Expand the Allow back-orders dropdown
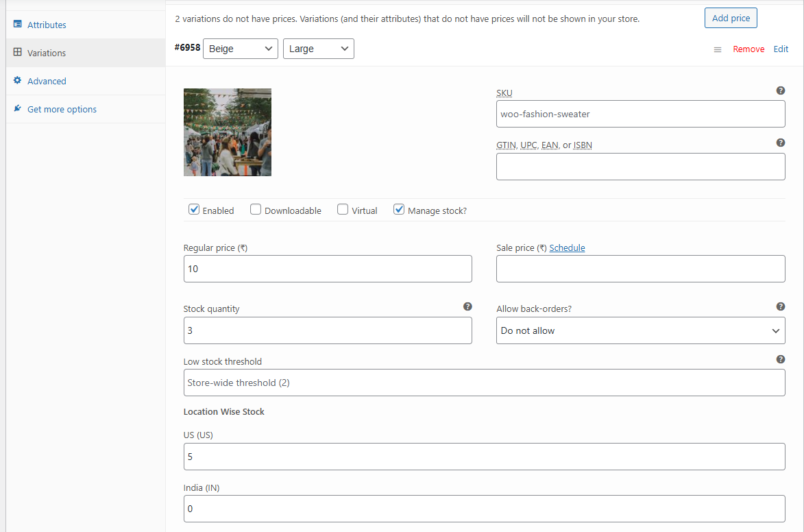804x532 pixels. click(640, 330)
